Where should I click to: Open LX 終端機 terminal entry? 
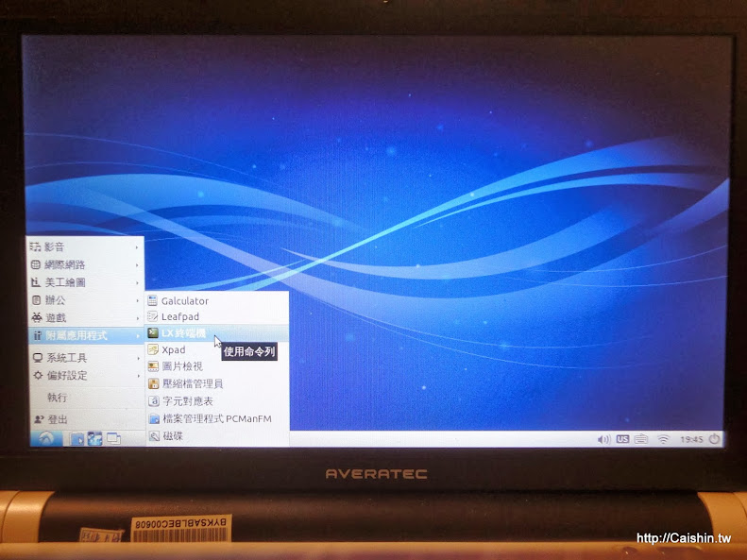[x=217, y=332]
